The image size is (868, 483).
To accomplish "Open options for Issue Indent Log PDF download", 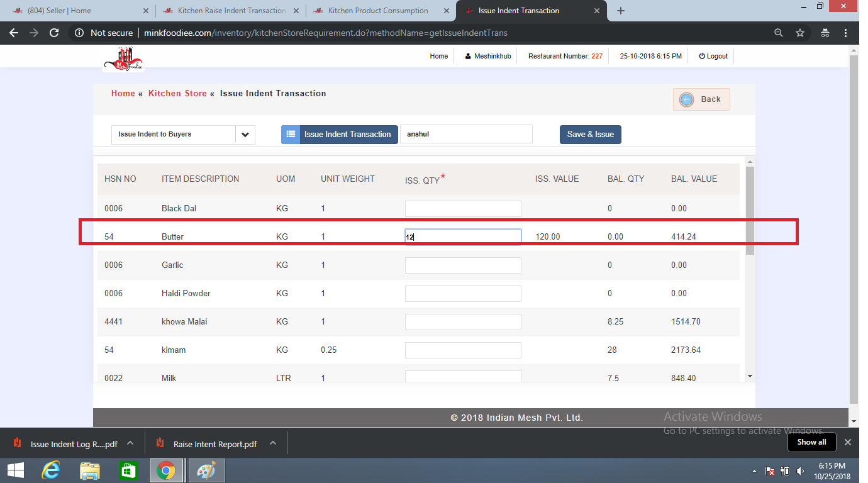I will (130, 443).
